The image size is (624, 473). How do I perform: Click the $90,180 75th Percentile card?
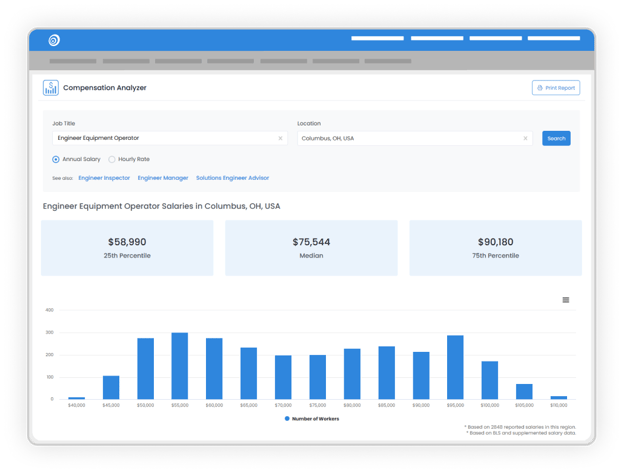(x=495, y=248)
